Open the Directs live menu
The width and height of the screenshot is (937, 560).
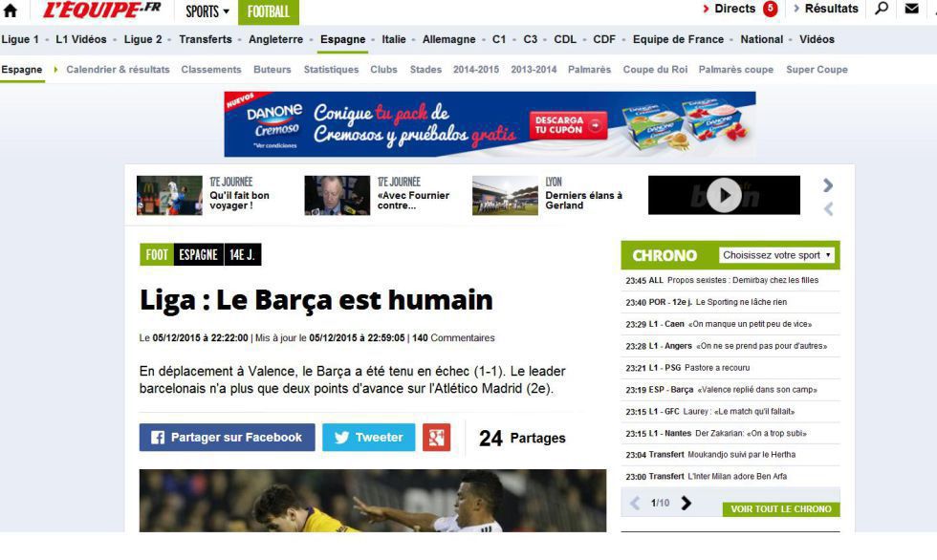(740, 9)
